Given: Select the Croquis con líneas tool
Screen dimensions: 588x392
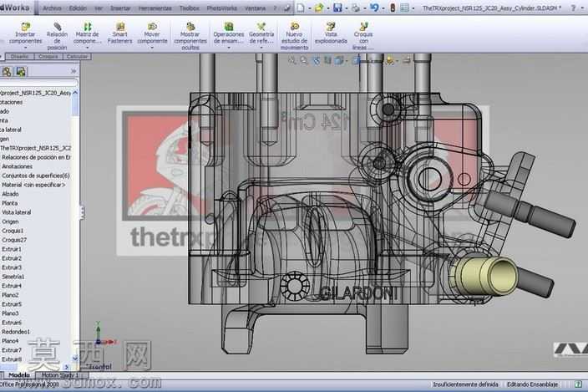Looking at the screenshot, I should point(363,36).
